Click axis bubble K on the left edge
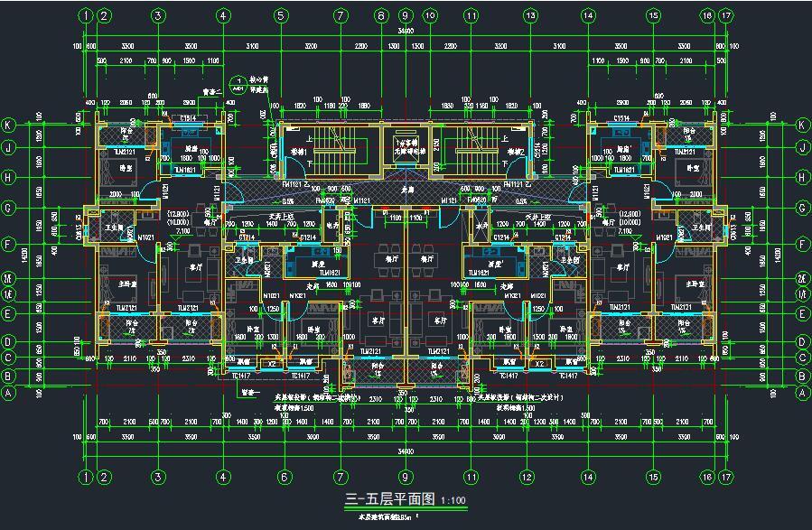Viewport: 812px width, 530px height. 8,126
